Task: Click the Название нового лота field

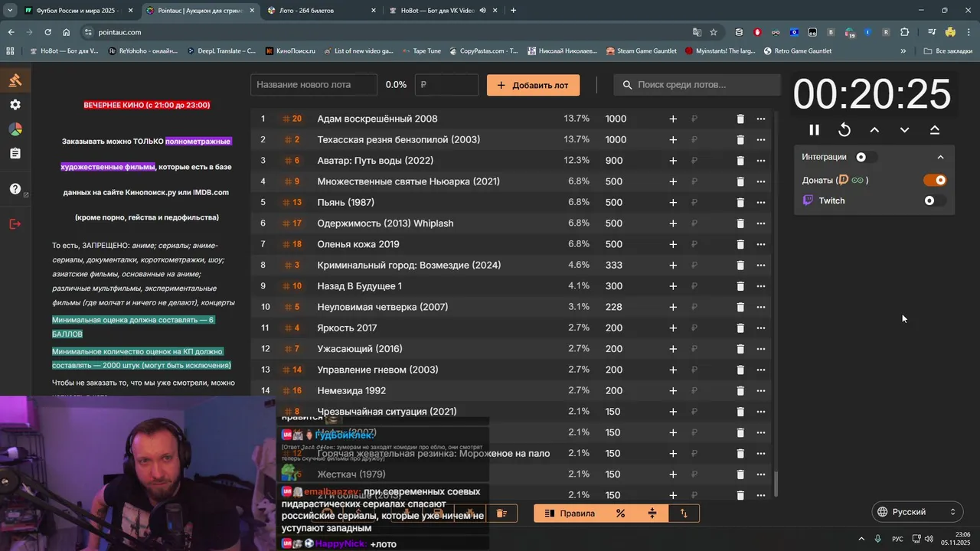Action: tap(314, 85)
